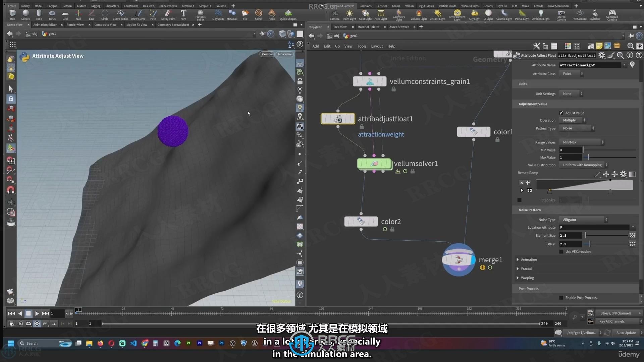Open the Tools menu in network view
Viewport: 644px width, 362px height.
tap(362, 46)
